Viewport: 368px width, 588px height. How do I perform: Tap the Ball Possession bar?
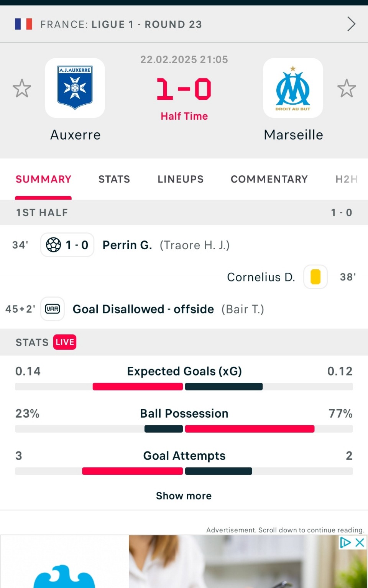click(184, 429)
